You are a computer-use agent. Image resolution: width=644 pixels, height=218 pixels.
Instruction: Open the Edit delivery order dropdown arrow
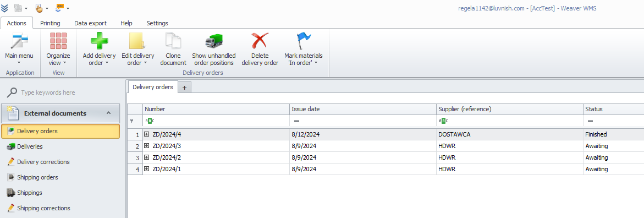coord(145,63)
